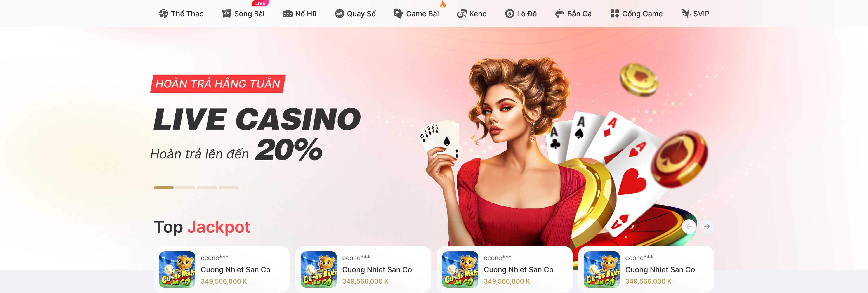868x293 pixels.
Task: Click the fish icon beside Bắn Cá
Action: tap(559, 14)
